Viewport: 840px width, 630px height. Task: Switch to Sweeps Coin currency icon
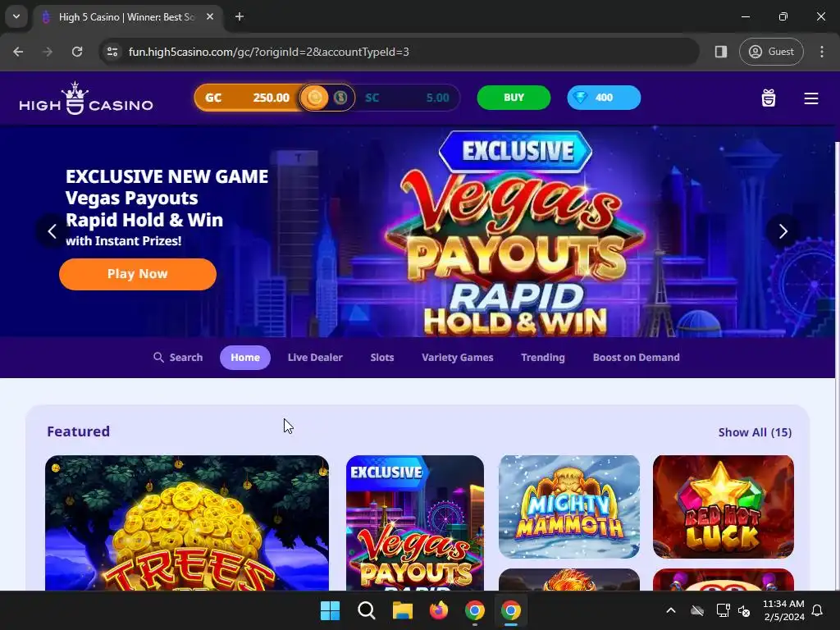click(x=340, y=98)
